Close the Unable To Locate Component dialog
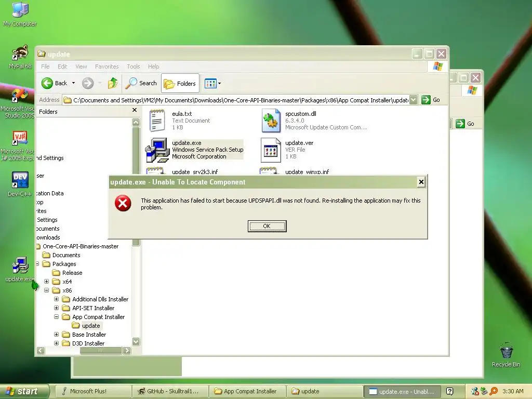The image size is (532, 399). (421, 182)
